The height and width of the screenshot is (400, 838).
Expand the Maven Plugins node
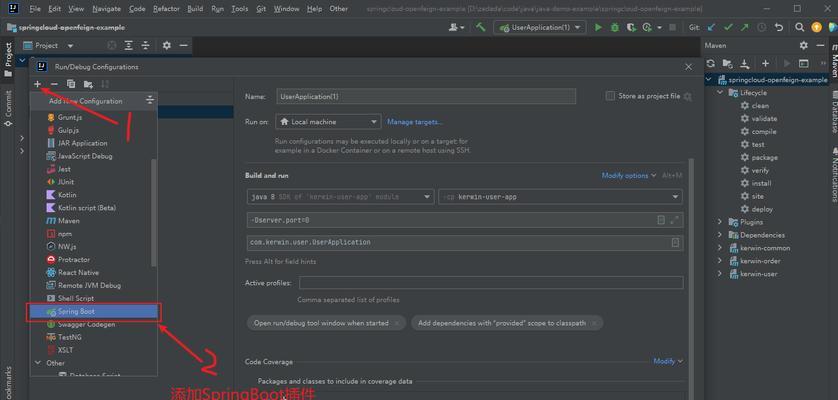(720, 222)
